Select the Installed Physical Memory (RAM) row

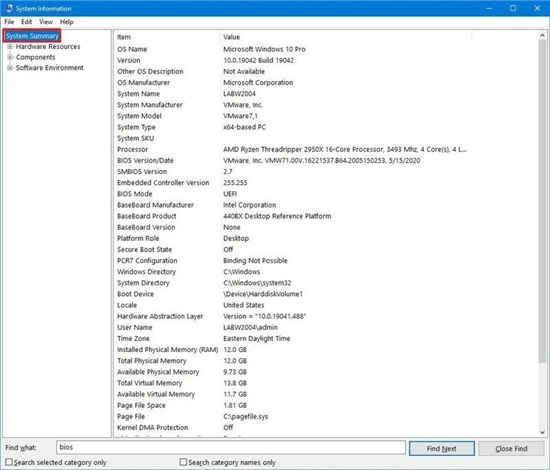[x=326, y=350]
